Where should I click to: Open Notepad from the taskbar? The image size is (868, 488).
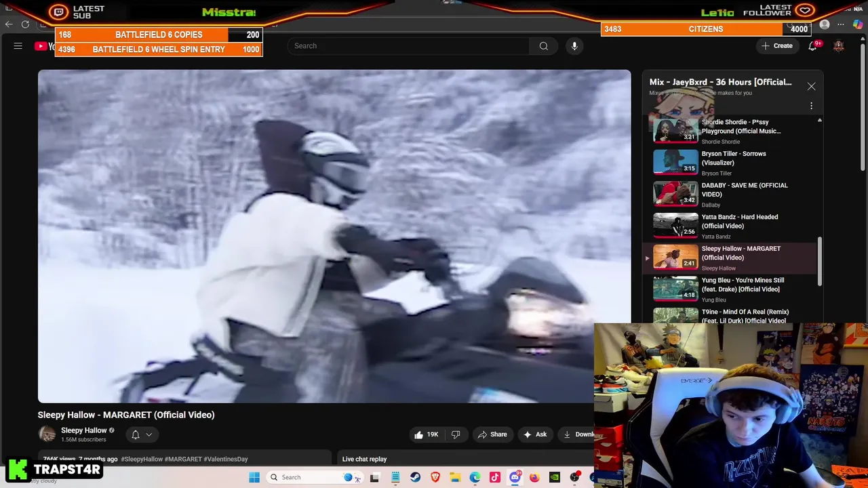[x=395, y=477]
